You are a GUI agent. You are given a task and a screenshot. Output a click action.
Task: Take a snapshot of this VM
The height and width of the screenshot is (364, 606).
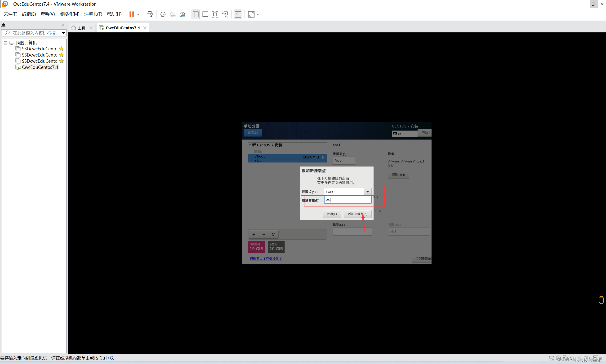coord(163,14)
